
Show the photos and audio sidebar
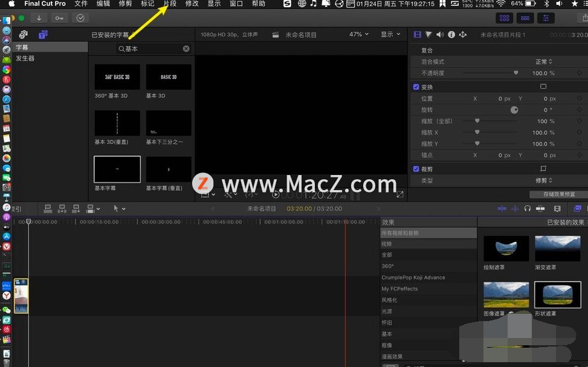pyautogui.click(x=23, y=35)
